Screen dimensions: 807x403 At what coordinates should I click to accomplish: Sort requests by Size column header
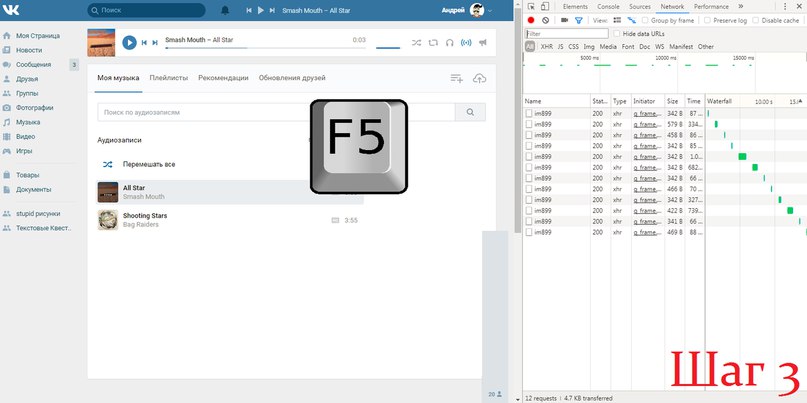click(673, 101)
